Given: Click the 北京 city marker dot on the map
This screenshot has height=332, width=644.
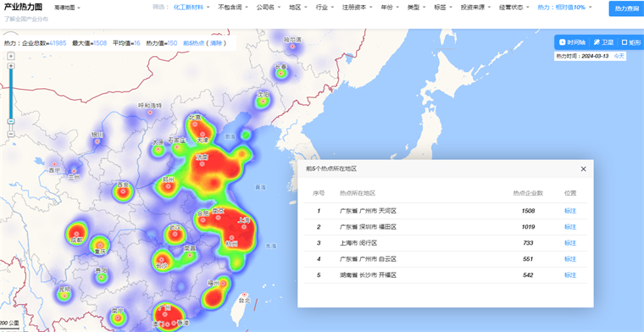Looking at the screenshot, I should [195, 124].
